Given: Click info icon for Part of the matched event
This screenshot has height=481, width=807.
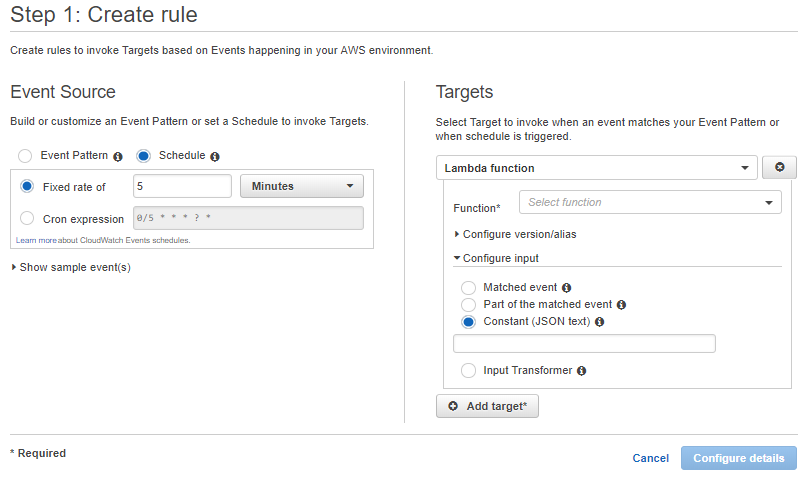Looking at the screenshot, I should [x=621, y=305].
